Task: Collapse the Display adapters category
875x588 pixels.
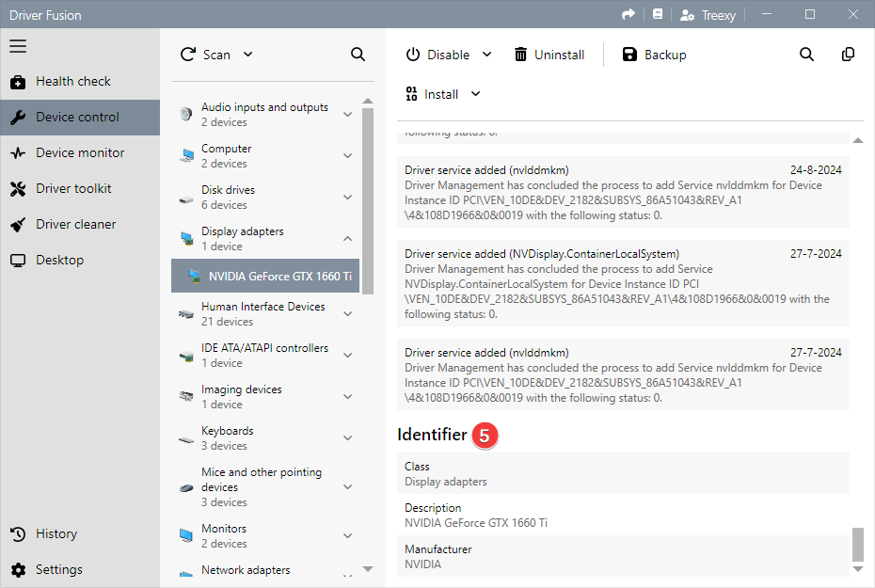Action: pyautogui.click(x=348, y=238)
